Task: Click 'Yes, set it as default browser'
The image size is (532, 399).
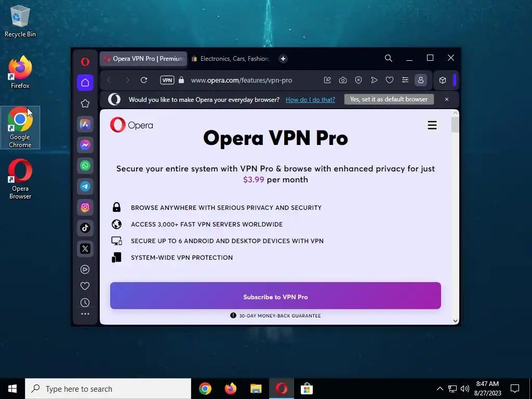Action: [x=389, y=99]
